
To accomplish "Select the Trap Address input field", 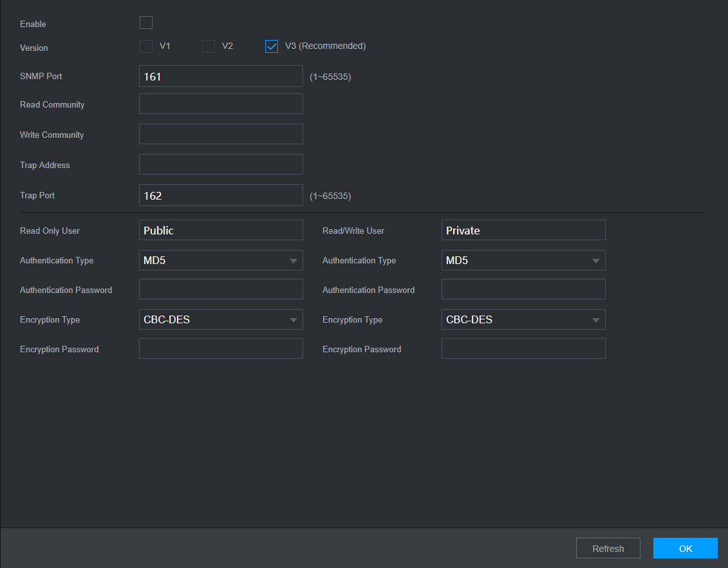I will point(221,164).
